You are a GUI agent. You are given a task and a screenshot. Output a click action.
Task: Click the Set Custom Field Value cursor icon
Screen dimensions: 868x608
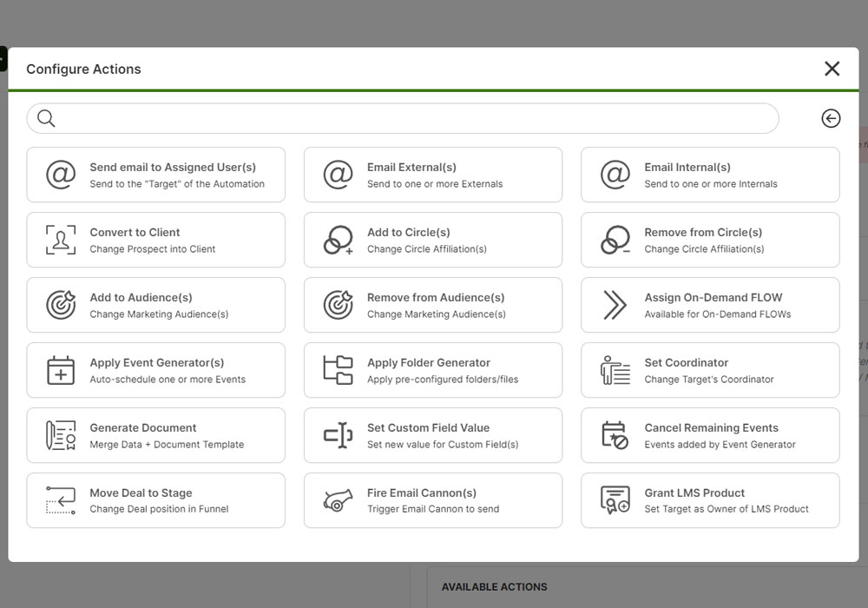(339, 435)
